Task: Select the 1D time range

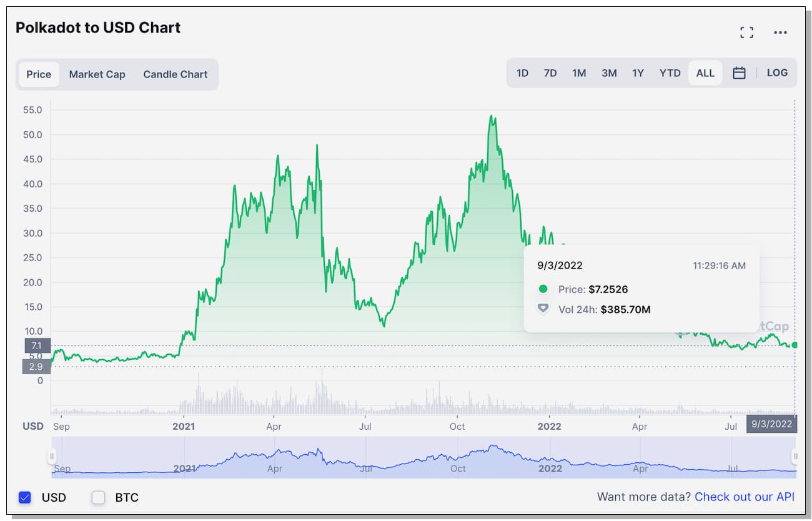Action: (522, 73)
